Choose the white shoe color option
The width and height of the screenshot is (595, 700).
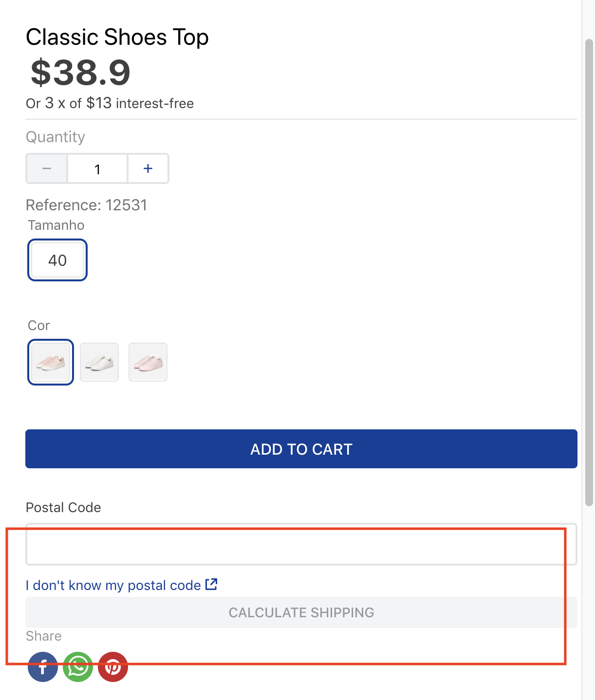99,362
